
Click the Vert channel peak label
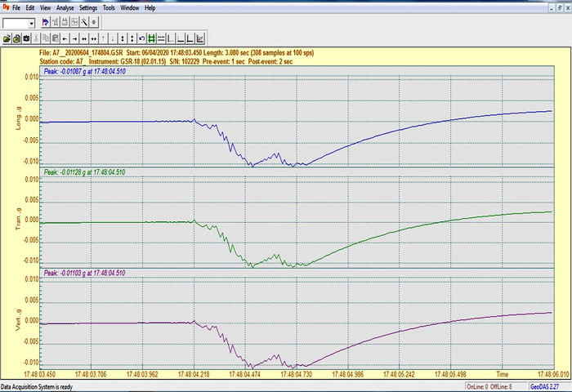click(x=85, y=273)
